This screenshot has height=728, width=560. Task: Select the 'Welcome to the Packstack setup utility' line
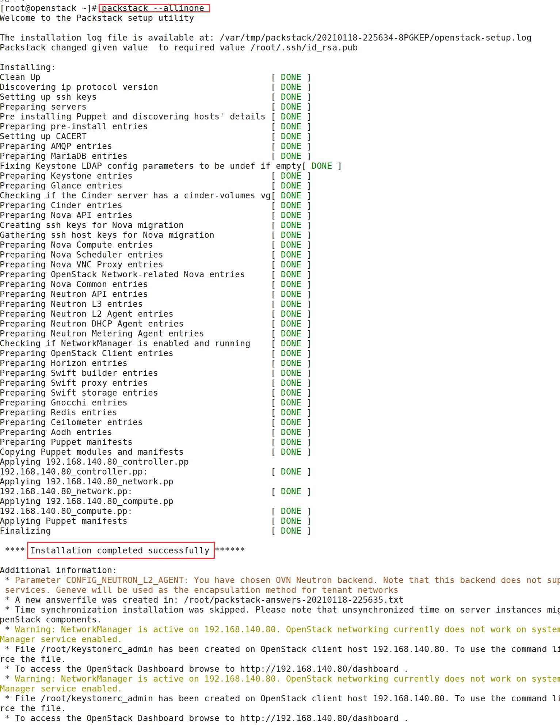pyautogui.click(x=97, y=18)
